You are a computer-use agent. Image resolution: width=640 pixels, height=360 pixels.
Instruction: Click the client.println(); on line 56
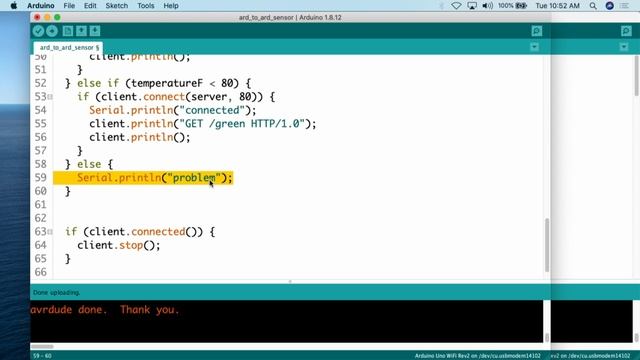(x=140, y=137)
